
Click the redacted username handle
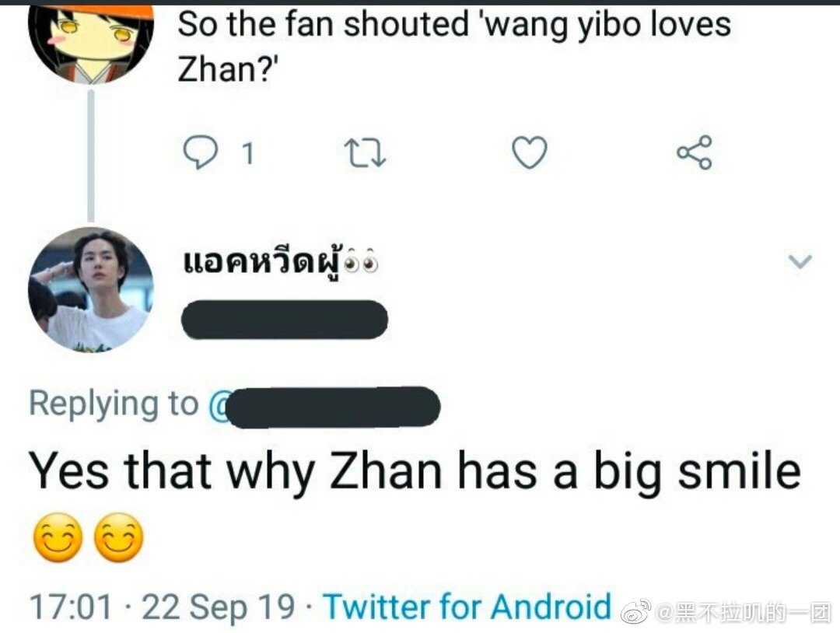[285, 320]
